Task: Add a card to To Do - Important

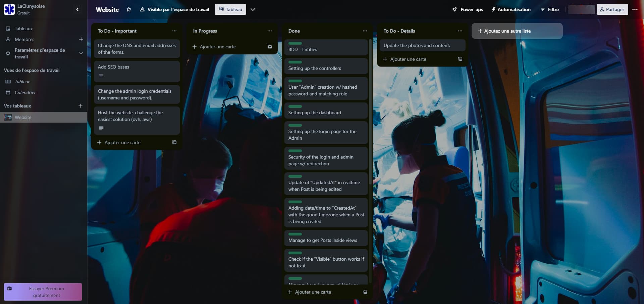Action: coord(131,142)
